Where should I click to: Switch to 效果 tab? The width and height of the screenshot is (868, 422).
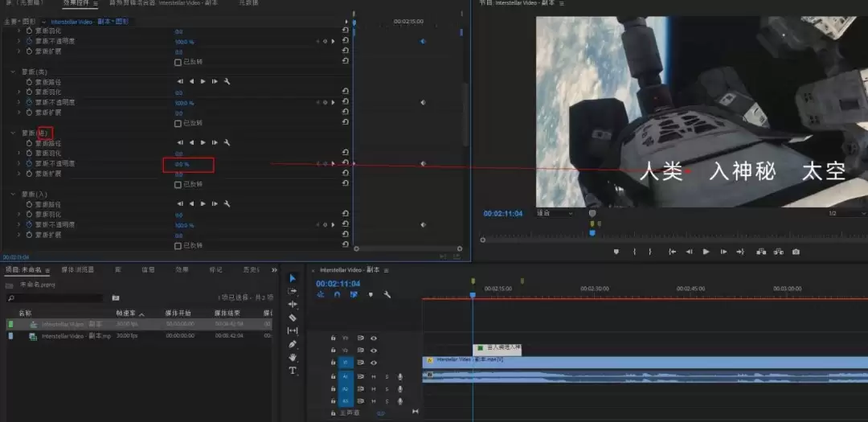coord(182,270)
